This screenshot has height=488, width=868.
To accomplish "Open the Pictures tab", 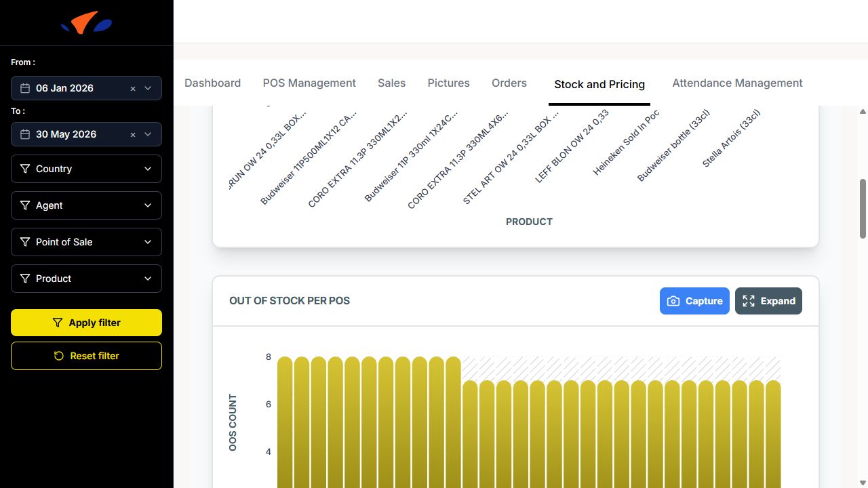I will [x=448, y=83].
